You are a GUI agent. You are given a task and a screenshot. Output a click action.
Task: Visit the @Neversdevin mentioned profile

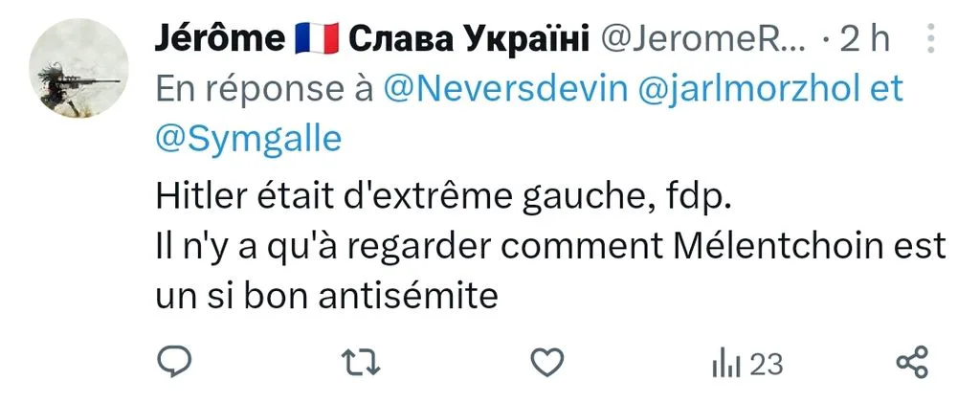504,90
